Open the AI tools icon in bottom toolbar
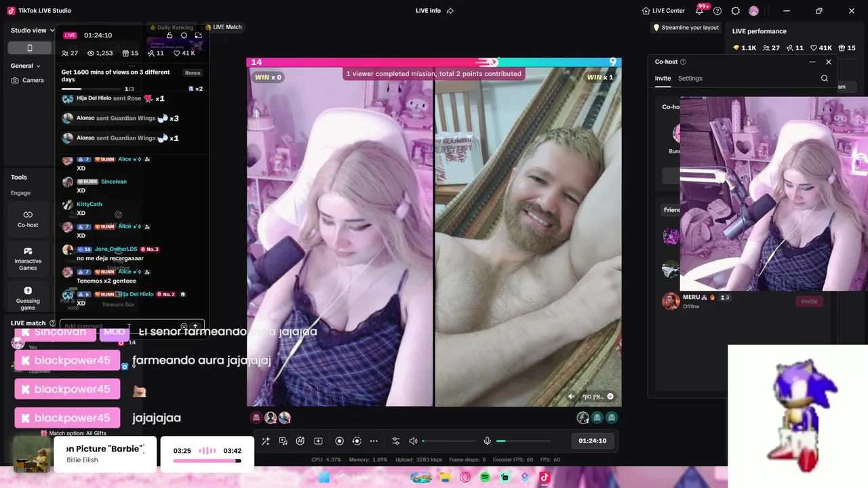The height and width of the screenshot is (488, 868). pos(300,441)
